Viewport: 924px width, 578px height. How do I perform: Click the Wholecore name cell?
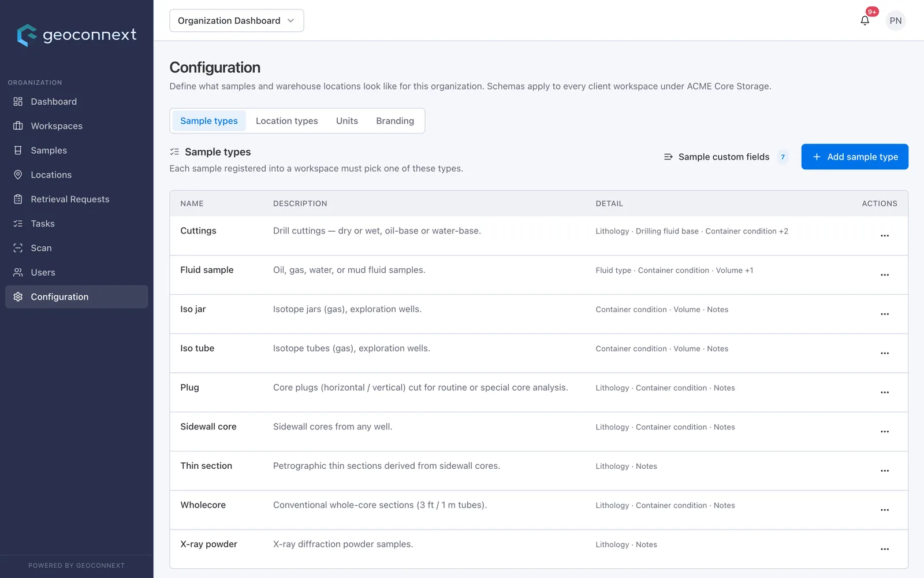203,505
